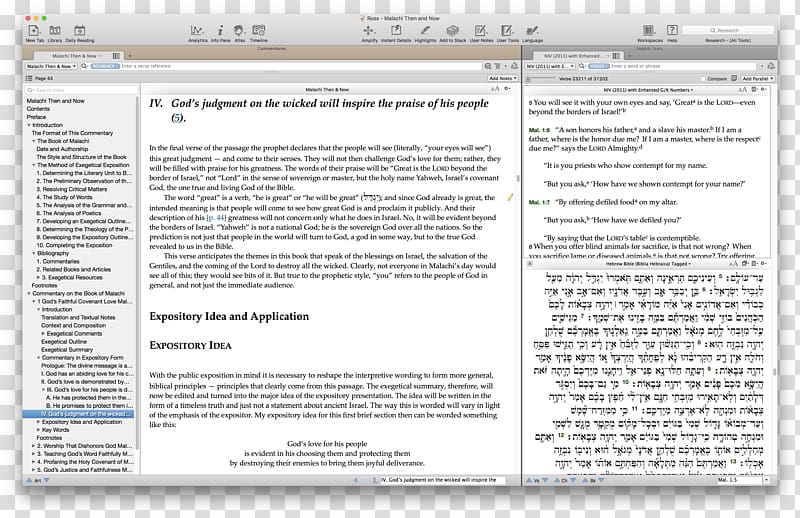Select Translation and Textual Notes entry
This screenshot has height=518, width=800.
pyautogui.click(x=78, y=317)
